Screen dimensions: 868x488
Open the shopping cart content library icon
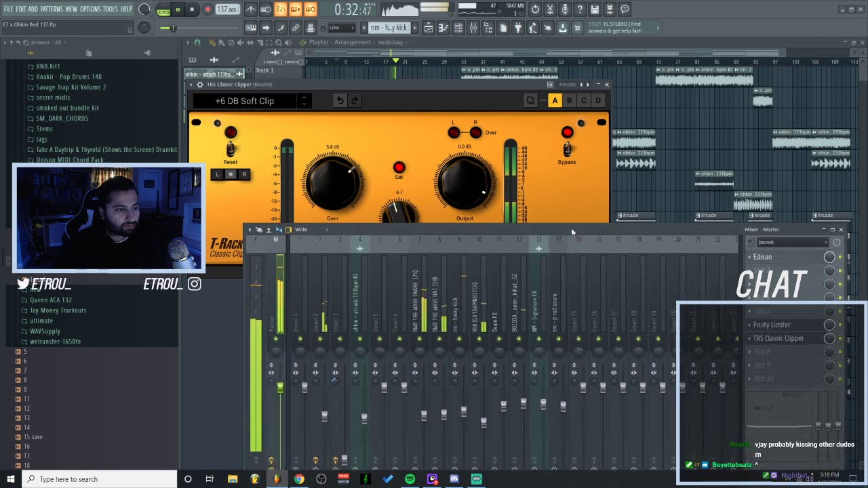coord(578,28)
